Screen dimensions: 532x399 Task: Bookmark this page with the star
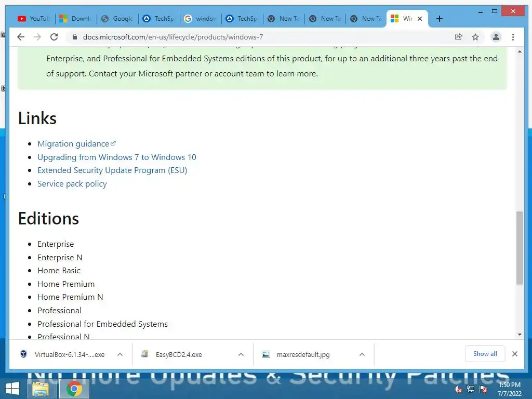click(x=475, y=37)
